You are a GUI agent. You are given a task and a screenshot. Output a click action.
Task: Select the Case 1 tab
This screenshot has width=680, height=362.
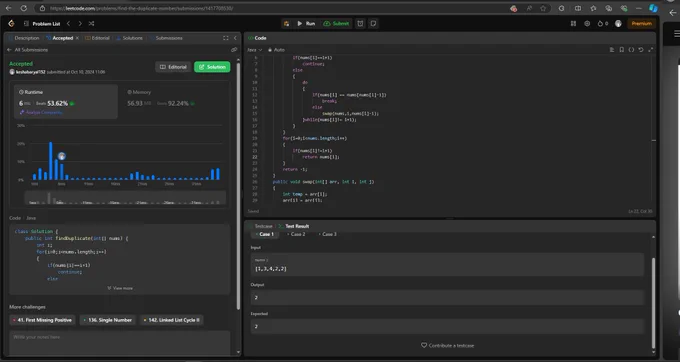264,234
